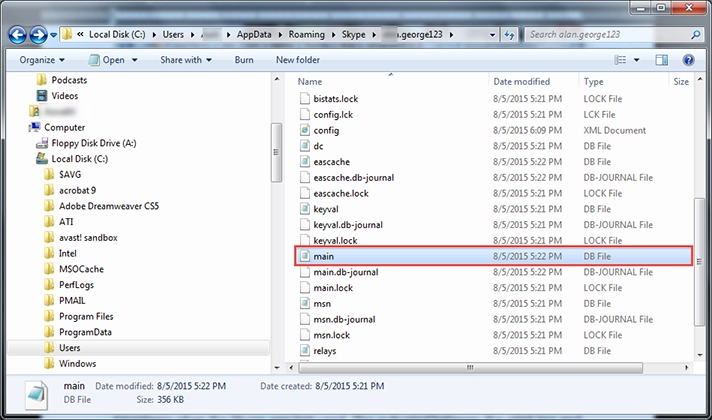Screen dimensions: 712x420
Task: Open the acrobat 9 folder
Action: [x=70, y=190]
